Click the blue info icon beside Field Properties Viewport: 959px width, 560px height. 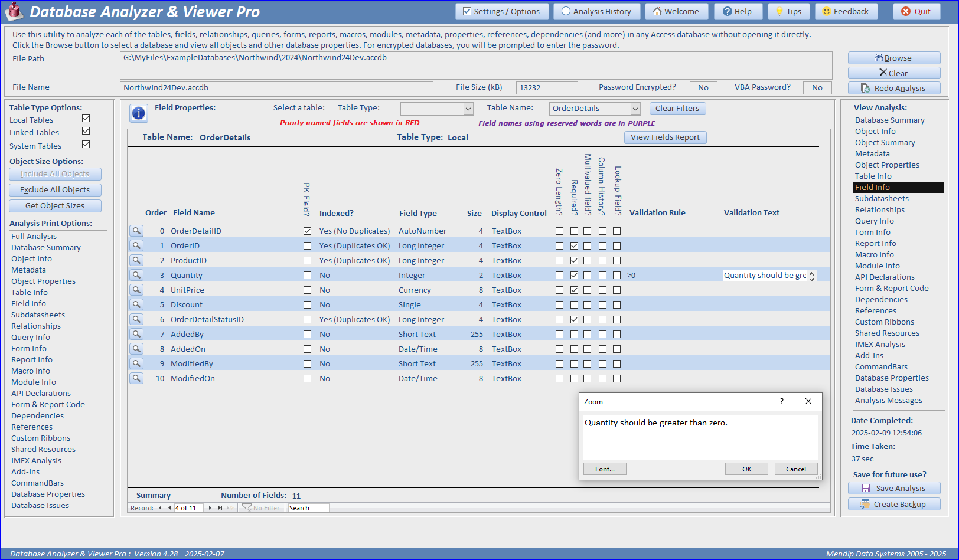point(139,113)
